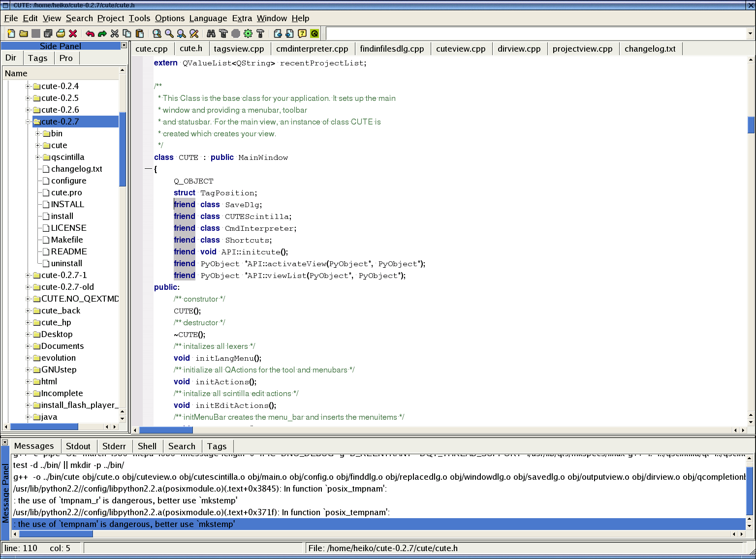Click the Undo arrow icon
756x559 pixels.
pos(90,33)
